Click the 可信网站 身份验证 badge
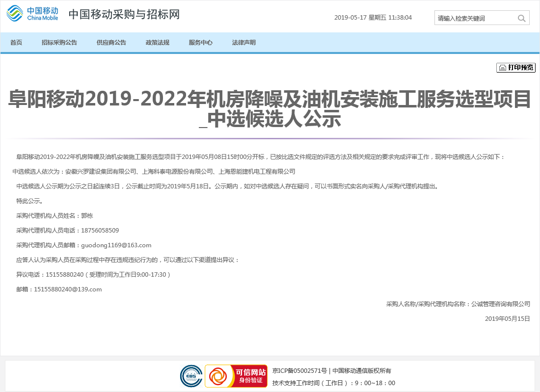540x392 pixels. point(236,376)
